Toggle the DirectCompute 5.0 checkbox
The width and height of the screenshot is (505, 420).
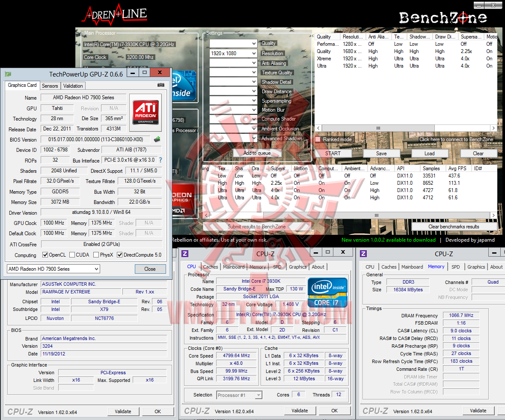tap(119, 255)
